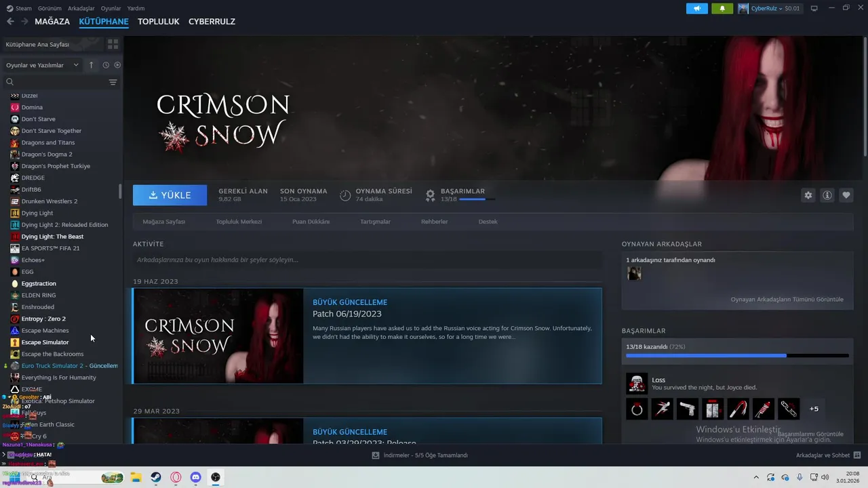
Task: Open the Loss achievement icon
Action: [637, 384]
